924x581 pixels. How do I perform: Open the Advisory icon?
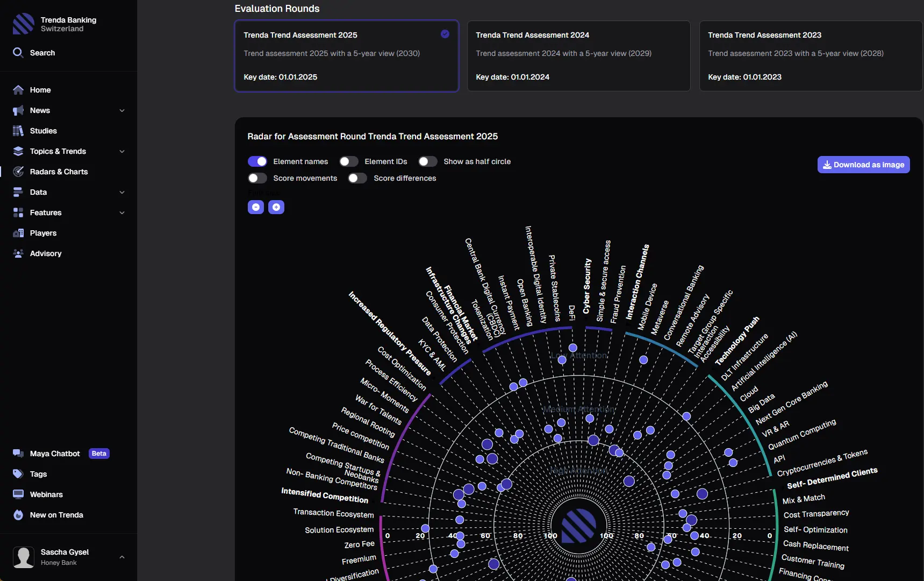(18, 253)
